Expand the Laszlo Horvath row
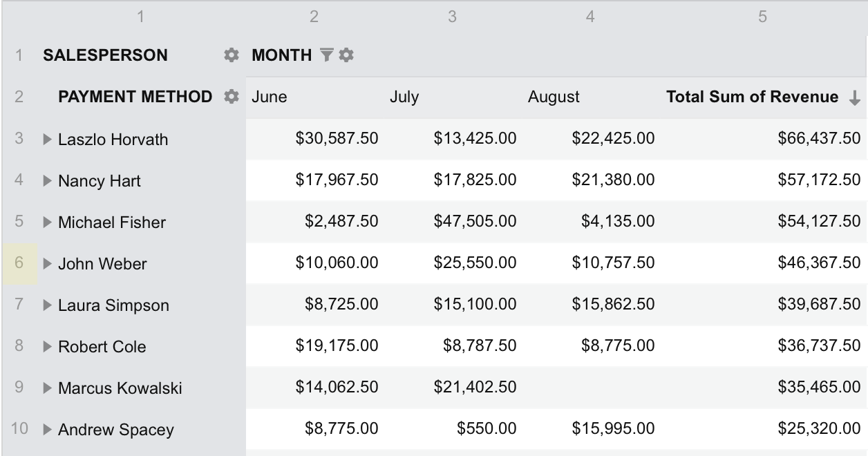The height and width of the screenshot is (456, 868). (x=47, y=140)
